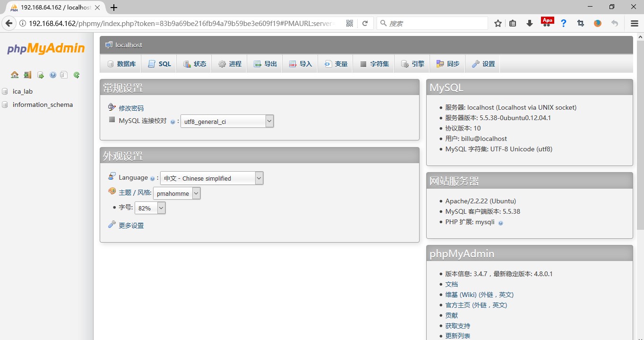Viewport: 644px width, 340px height.
Task: Bookmark this page with the star icon
Action: tap(498, 23)
